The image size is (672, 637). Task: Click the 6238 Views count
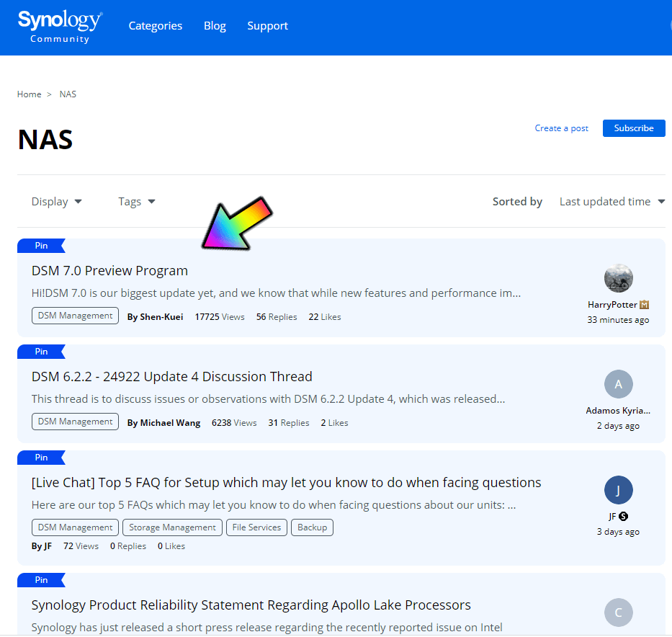click(234, 423)
